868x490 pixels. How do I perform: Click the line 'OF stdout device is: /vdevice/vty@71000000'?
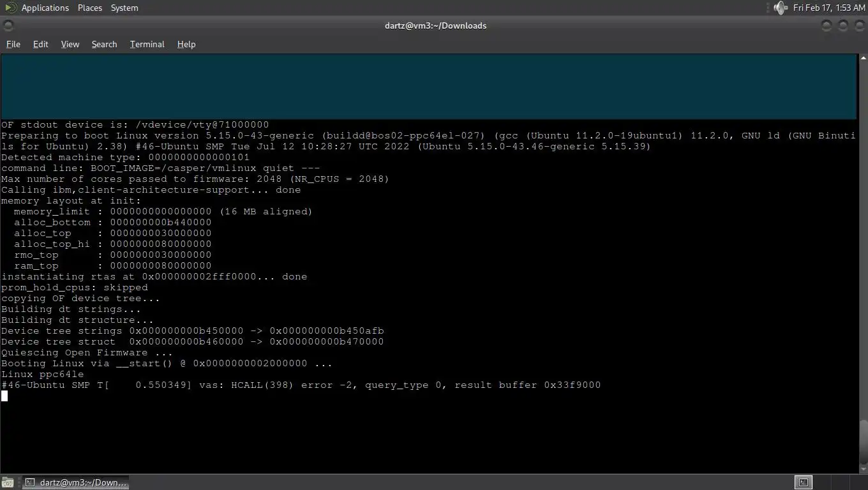tap(135, 125)
